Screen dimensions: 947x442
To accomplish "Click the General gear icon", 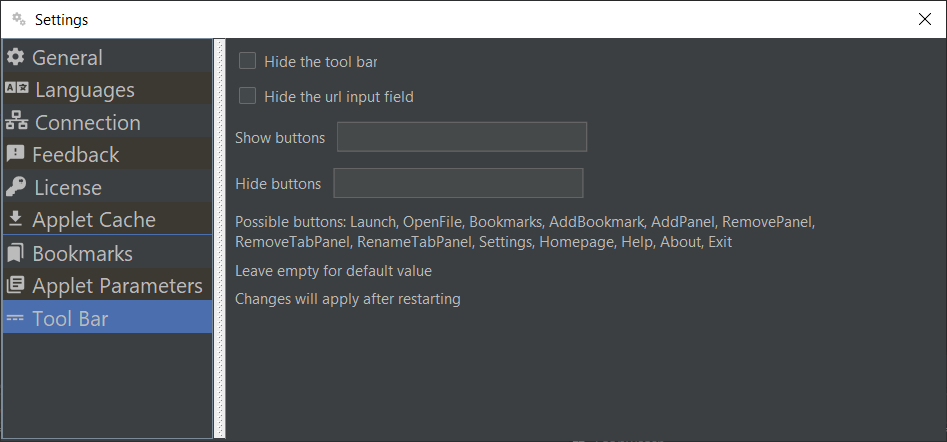I will 16,57.
